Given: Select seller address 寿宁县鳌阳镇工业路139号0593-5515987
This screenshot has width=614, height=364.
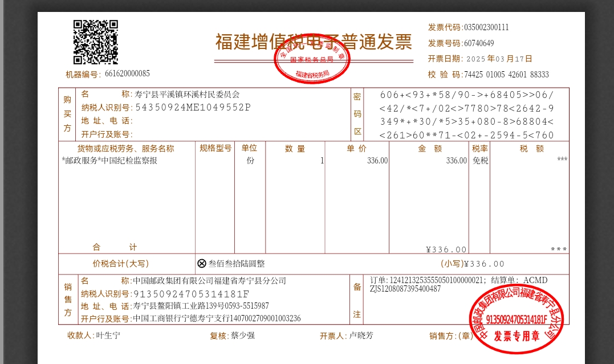Looking at the screenshot, I should (x=201, y=306).
